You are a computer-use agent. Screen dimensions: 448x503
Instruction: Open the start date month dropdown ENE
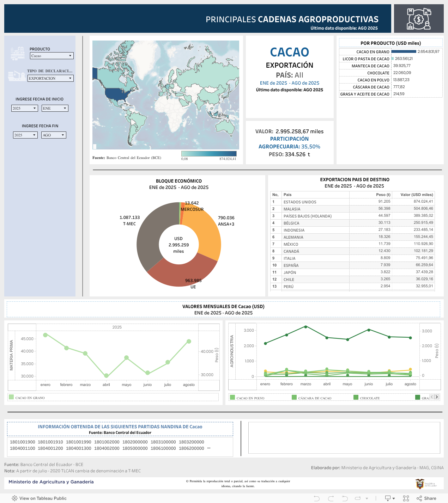(x=55, y=108)
